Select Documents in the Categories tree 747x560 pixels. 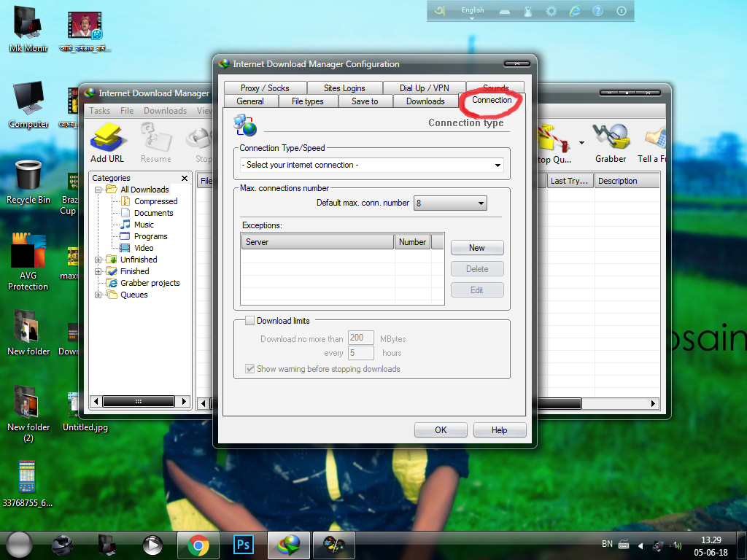click(x=153, y=213)
